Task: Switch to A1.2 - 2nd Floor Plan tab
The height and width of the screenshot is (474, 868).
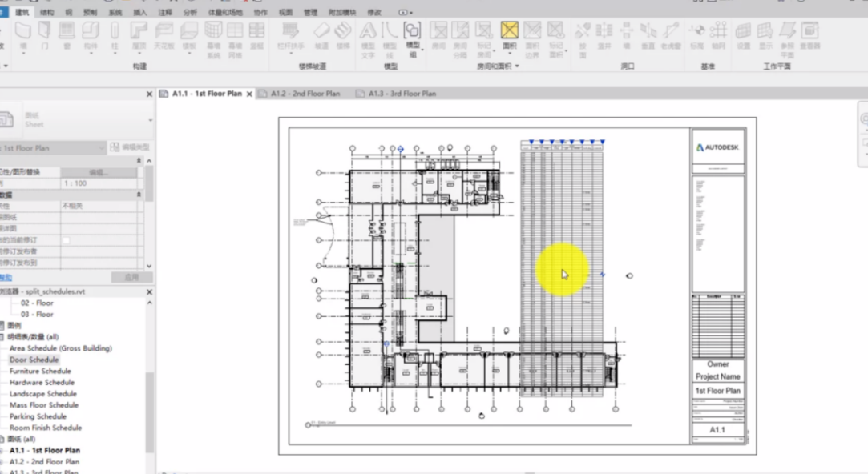Action: [x=305, y=94]
